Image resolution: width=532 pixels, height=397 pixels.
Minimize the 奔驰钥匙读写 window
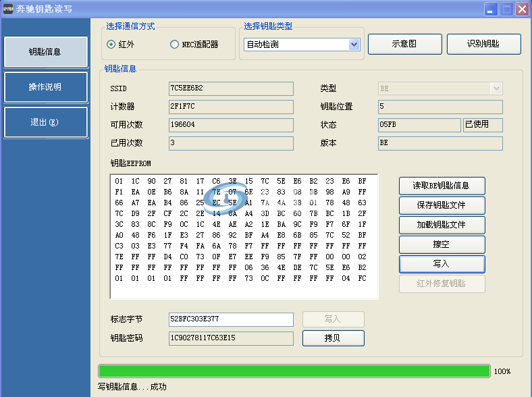(x=490, y=9)
